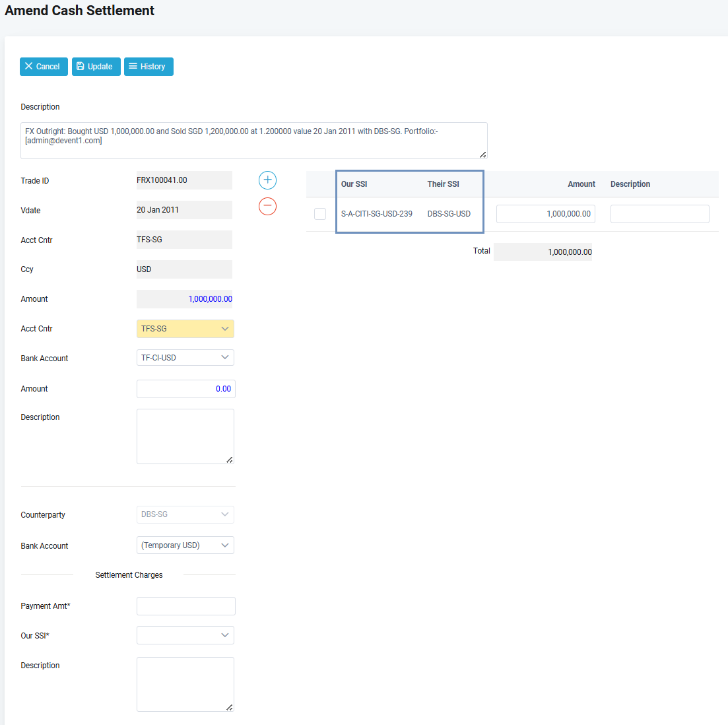This screenshot has width=728, height=725.
Task: Click the FX Outright description text area
Action: [254, 141]
